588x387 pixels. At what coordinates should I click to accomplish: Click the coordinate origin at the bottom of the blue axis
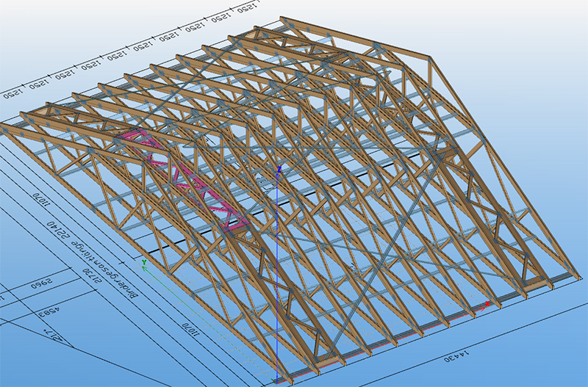click(x=276, y=380)
